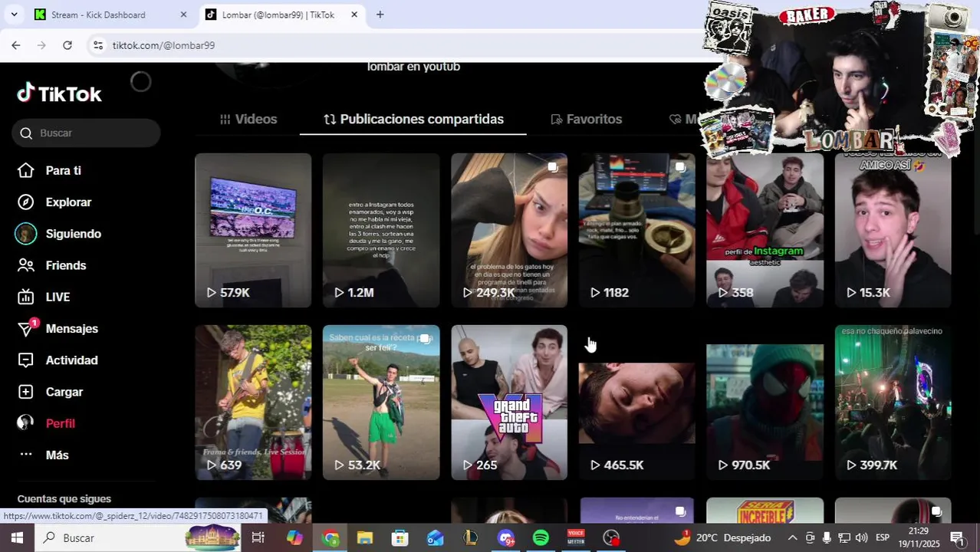The height and width of the screenshot is (552, 980).
Task: Open Voicemeeter from taskbar
Action: (x=576, y=537)
